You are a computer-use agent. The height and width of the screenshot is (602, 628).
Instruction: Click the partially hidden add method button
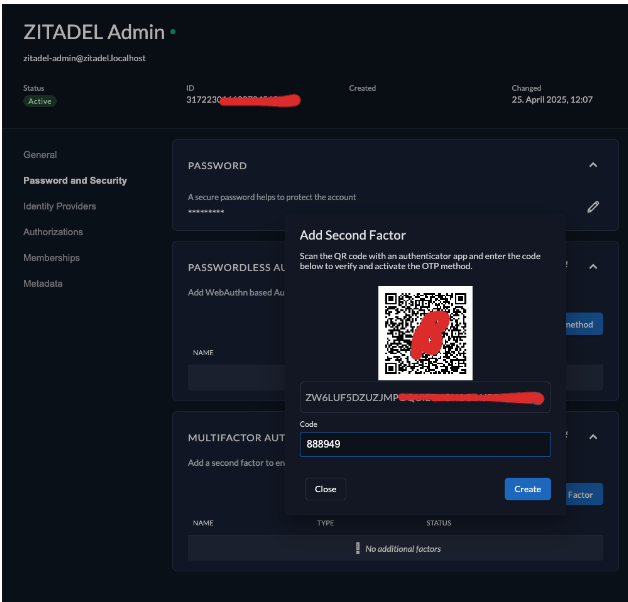(584, 324)
